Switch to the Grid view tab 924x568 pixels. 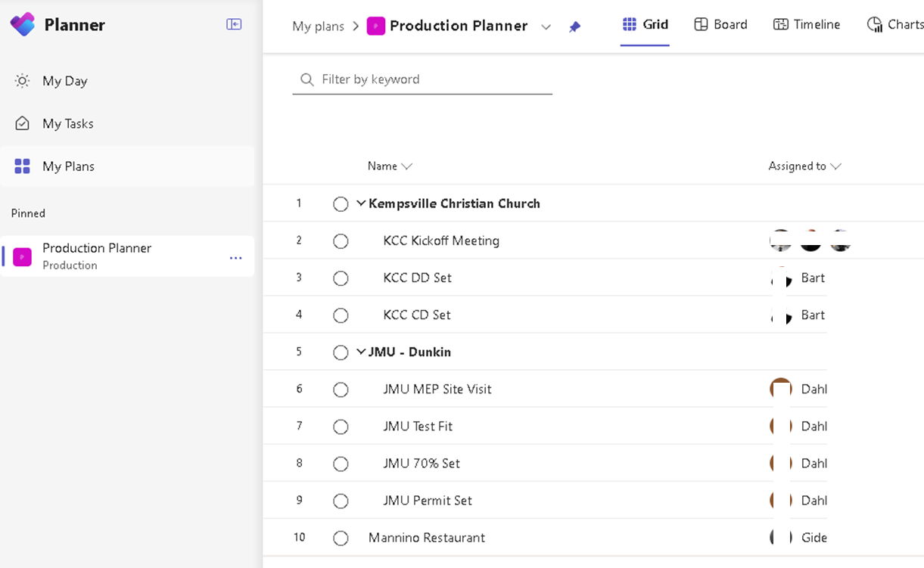tap(645, 25)
